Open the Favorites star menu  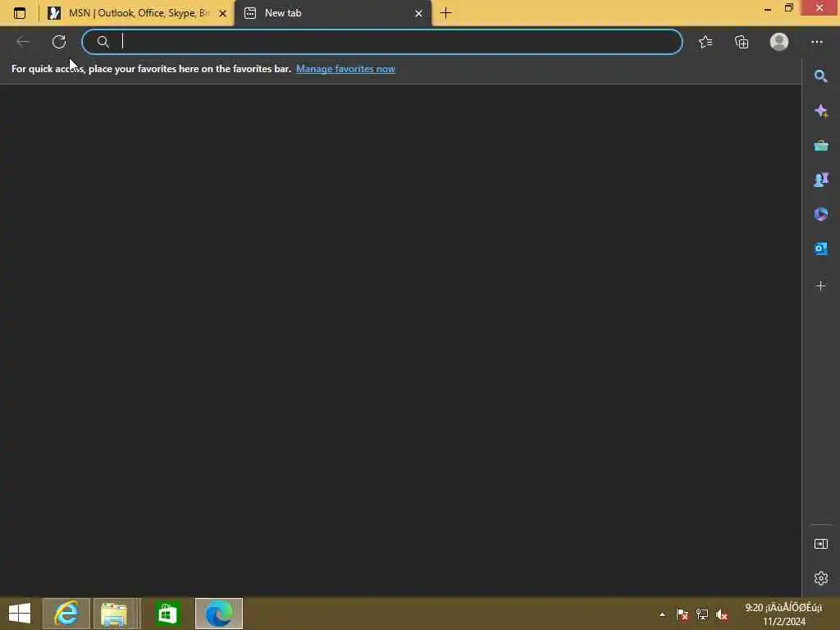[x=705, y=42]
